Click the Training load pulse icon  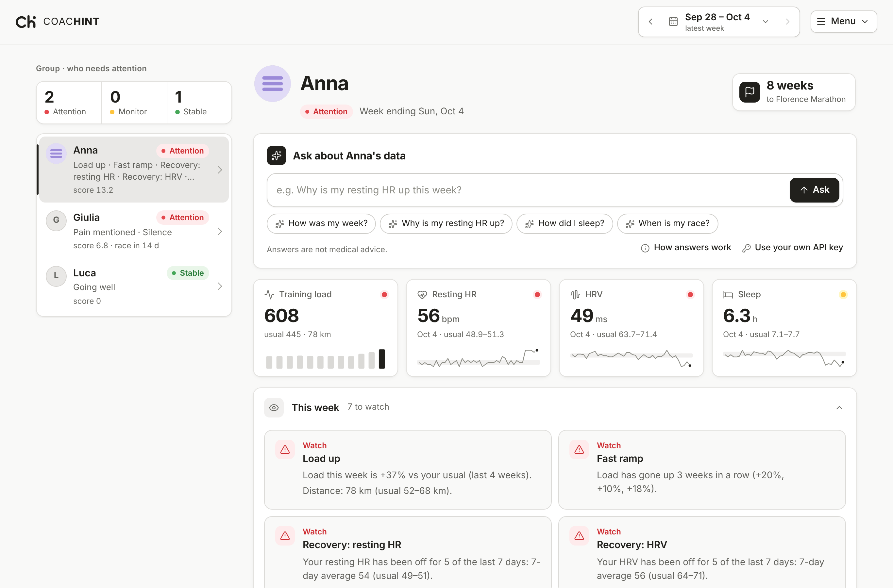coord(269,294)
